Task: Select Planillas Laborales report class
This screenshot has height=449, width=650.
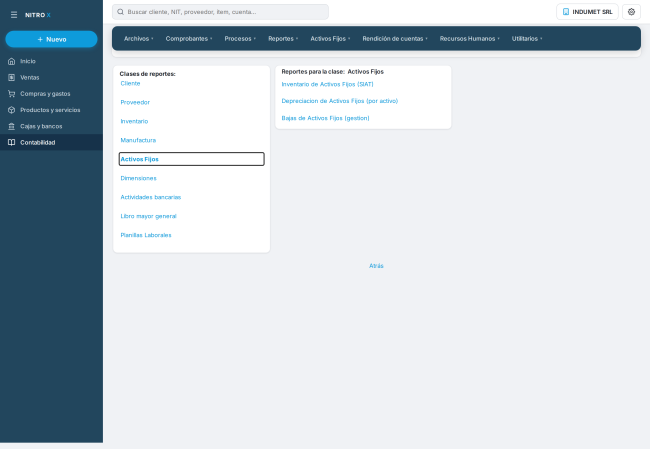Action: point(146,235)
